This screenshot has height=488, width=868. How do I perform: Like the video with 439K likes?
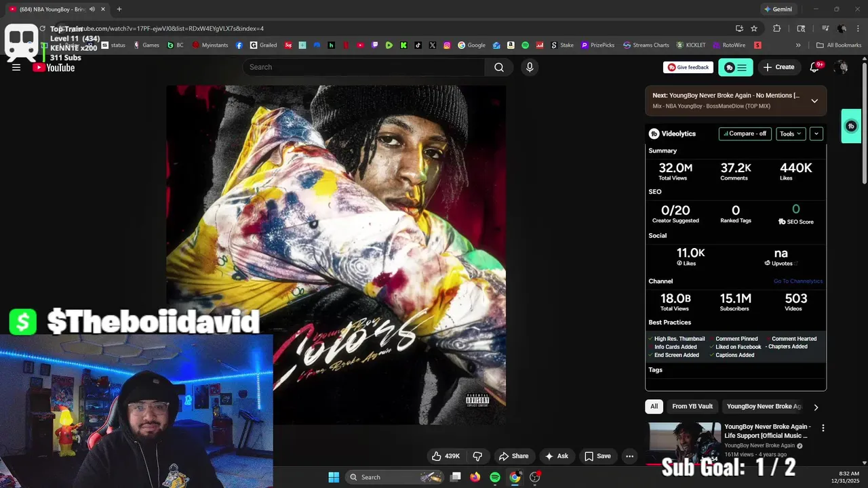pyautogui.click(x=446, y=456)
